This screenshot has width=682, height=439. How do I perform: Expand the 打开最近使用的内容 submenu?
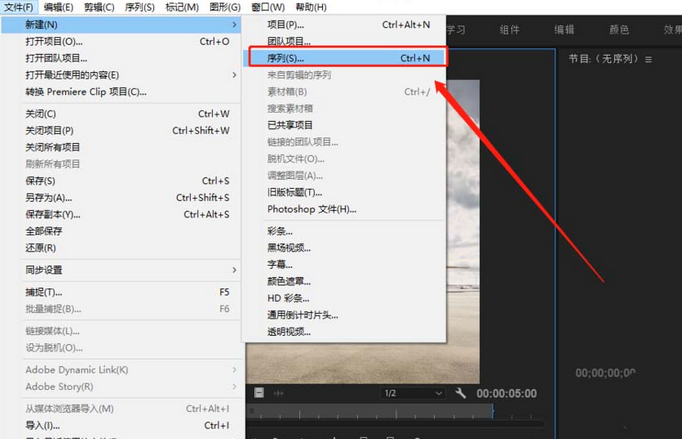click(130, 75)
